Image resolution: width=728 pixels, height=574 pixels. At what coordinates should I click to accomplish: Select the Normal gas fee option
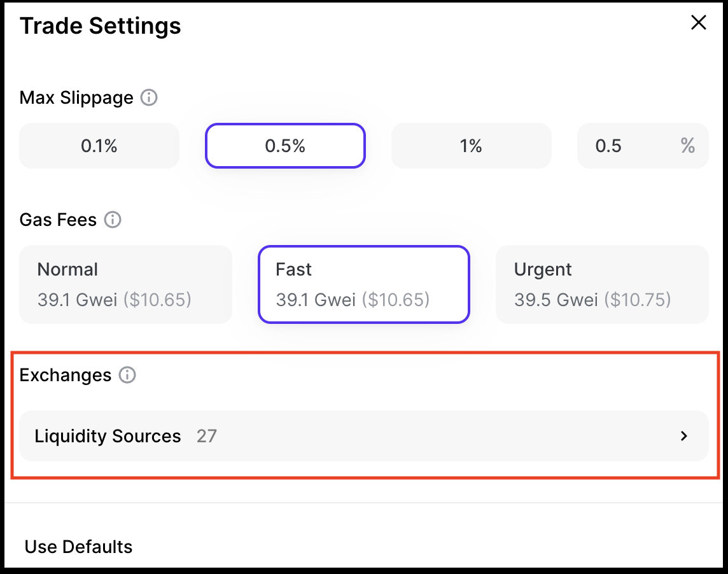pos(126,284)
